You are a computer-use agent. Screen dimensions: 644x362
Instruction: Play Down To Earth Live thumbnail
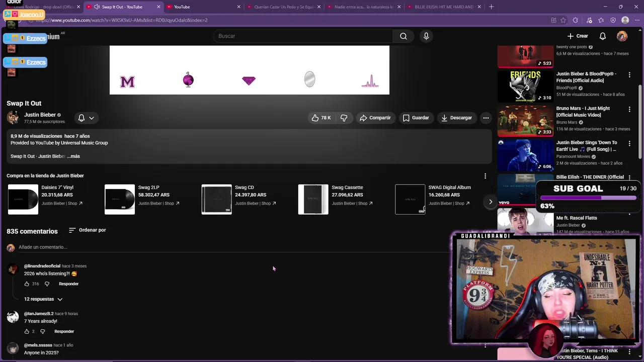tap(525, 155)
